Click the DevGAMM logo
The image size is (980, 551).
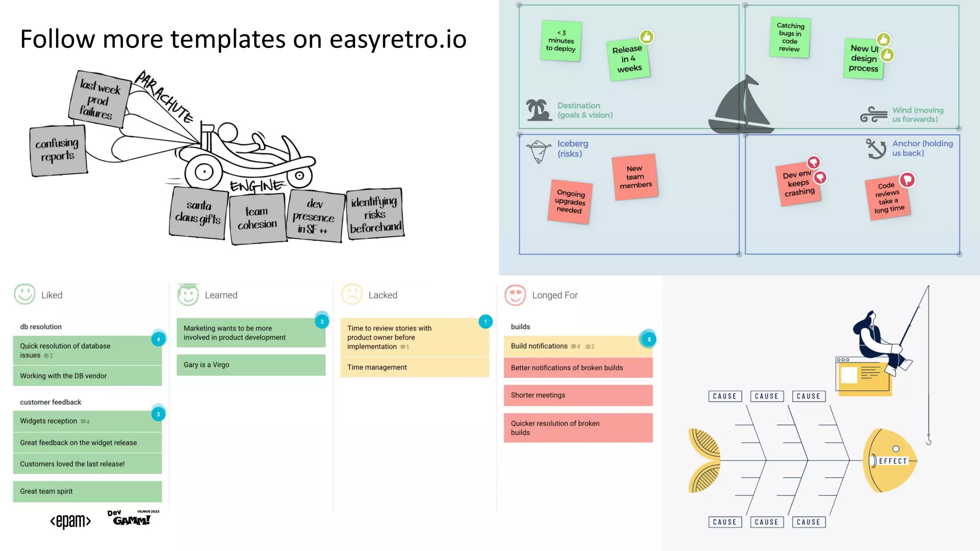(x=132, y=518)
